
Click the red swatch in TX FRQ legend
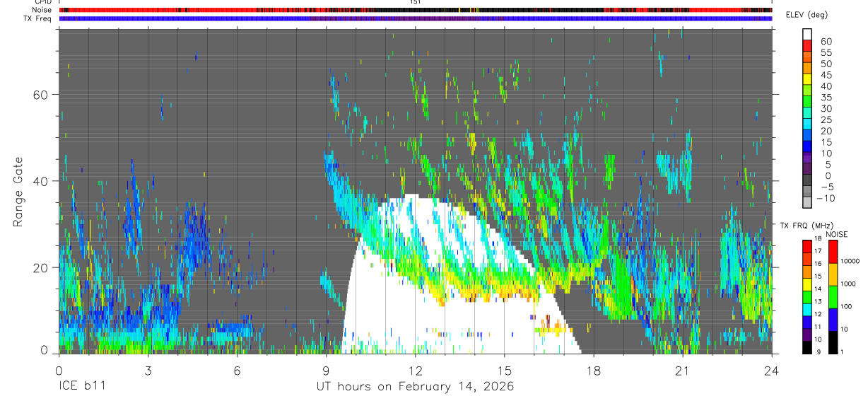807,246
